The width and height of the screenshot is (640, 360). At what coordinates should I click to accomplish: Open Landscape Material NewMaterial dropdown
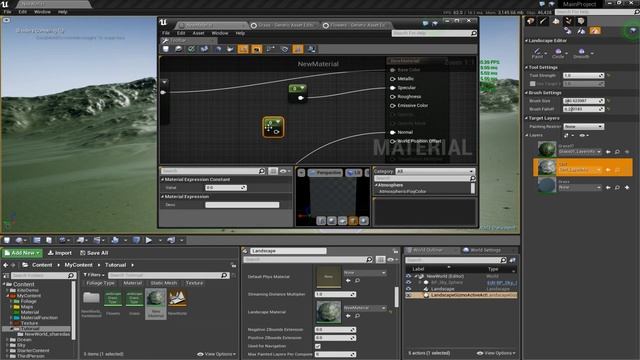(364, 308)
